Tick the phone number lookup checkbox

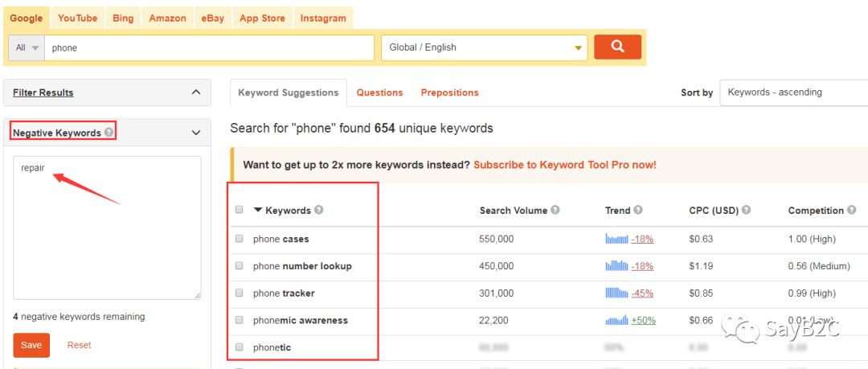[239, 266]
